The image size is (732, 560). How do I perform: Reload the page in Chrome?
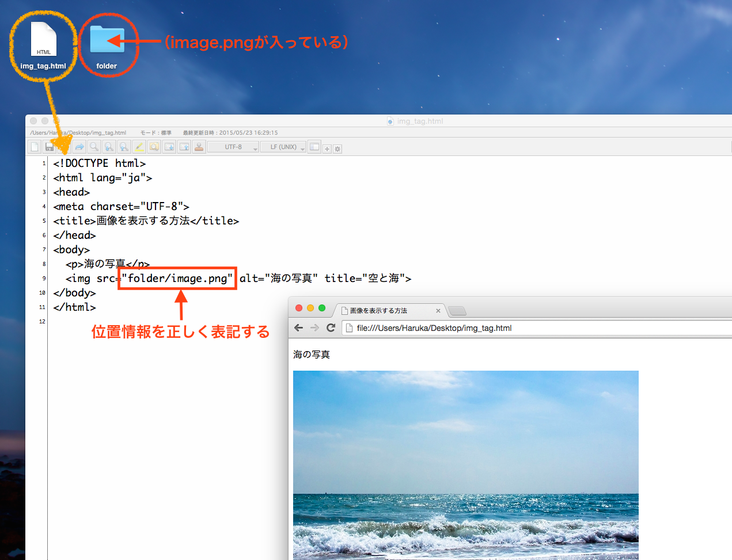click(330, 327)
